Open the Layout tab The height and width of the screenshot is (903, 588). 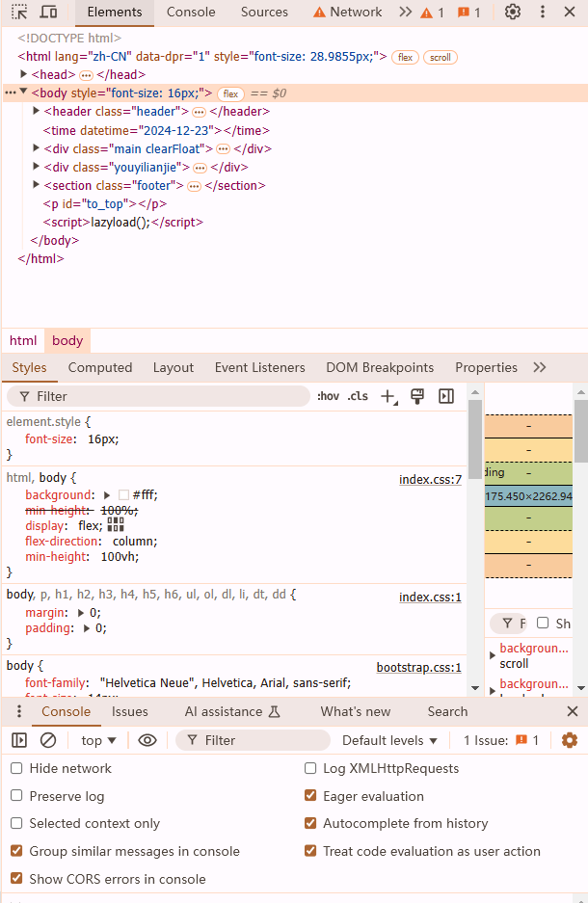pyautogui.click(x=174, y=367)
